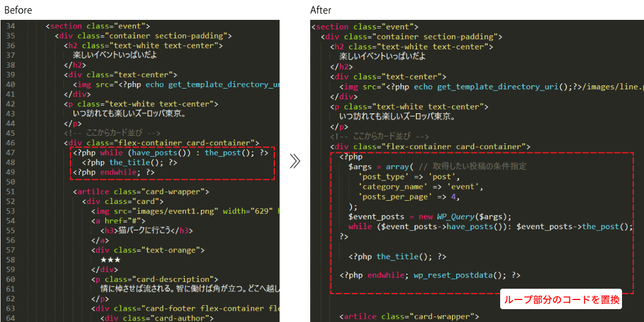The width and height of the screenshot is (644, 322).
Task: Click the <p class="card-description"> line
Action: point(155,279)
